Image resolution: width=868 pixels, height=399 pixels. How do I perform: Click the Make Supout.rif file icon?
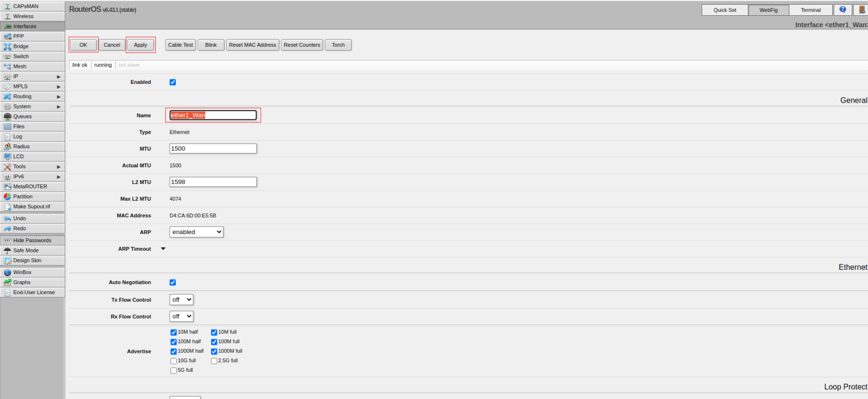[8, 207]
